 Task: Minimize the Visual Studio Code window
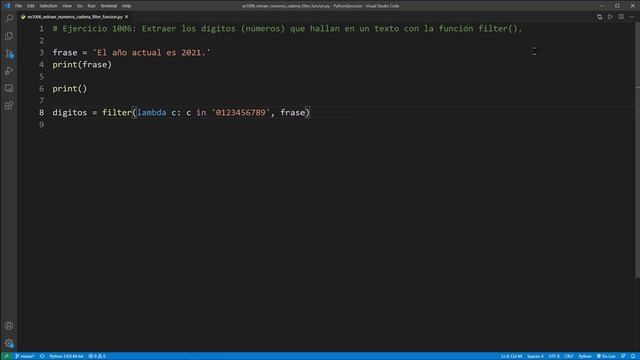coord(602,6)
